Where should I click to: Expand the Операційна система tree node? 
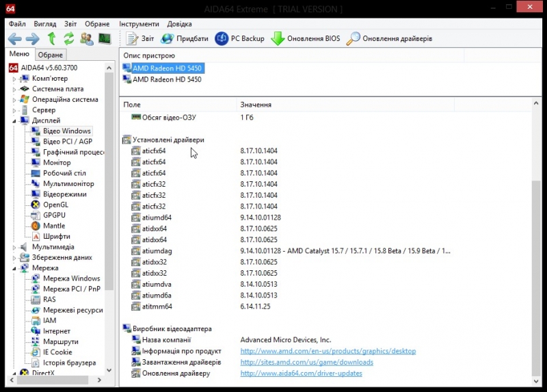click(x=14, y=100)
